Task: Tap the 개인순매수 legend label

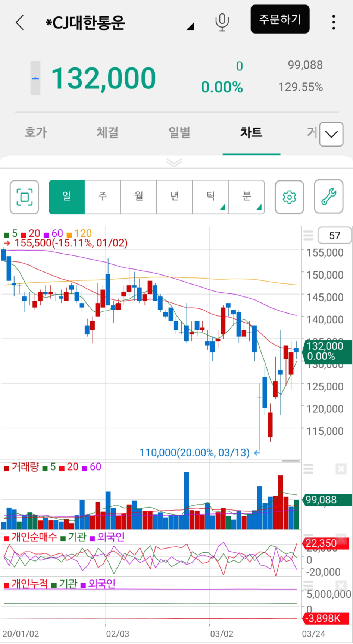Action: 31,537
